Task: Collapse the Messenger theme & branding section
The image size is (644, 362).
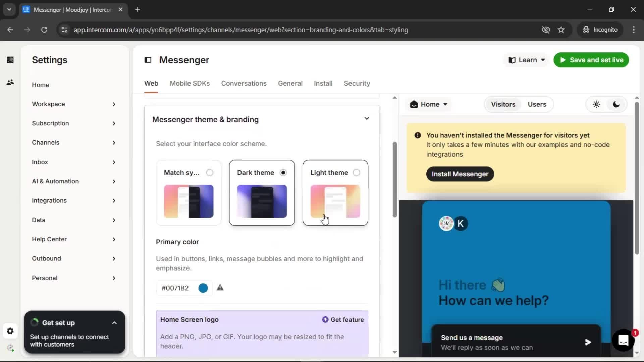Action: tap(367, 118)
